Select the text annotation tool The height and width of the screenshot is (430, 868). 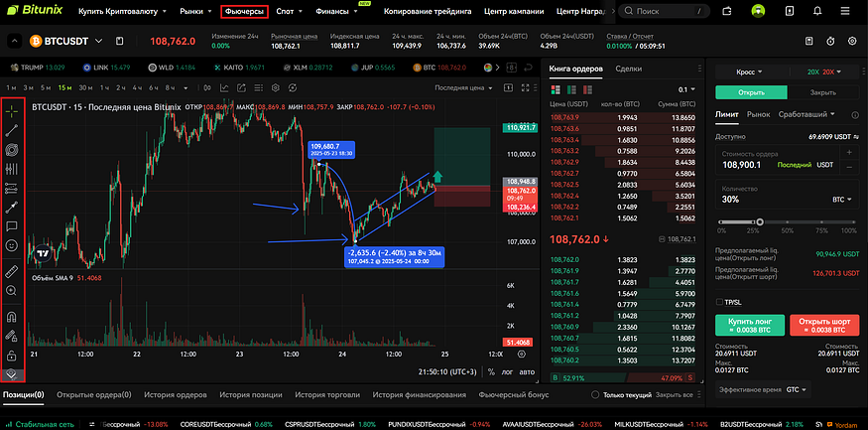tap(13, 225)
